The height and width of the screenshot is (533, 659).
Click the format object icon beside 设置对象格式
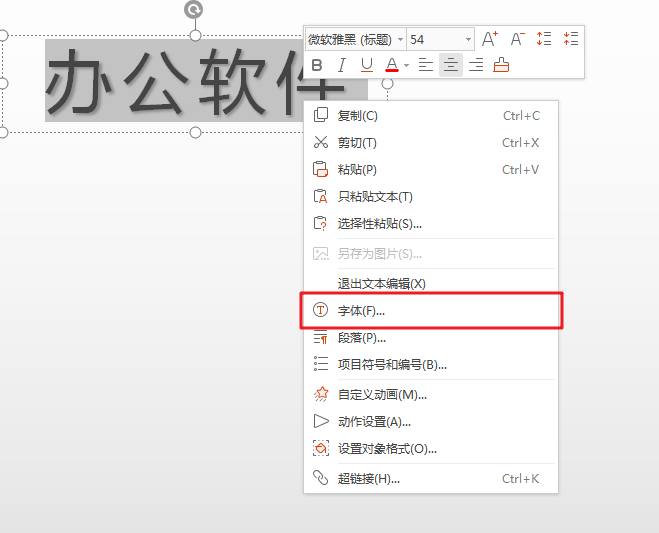[x=321, y=448]
